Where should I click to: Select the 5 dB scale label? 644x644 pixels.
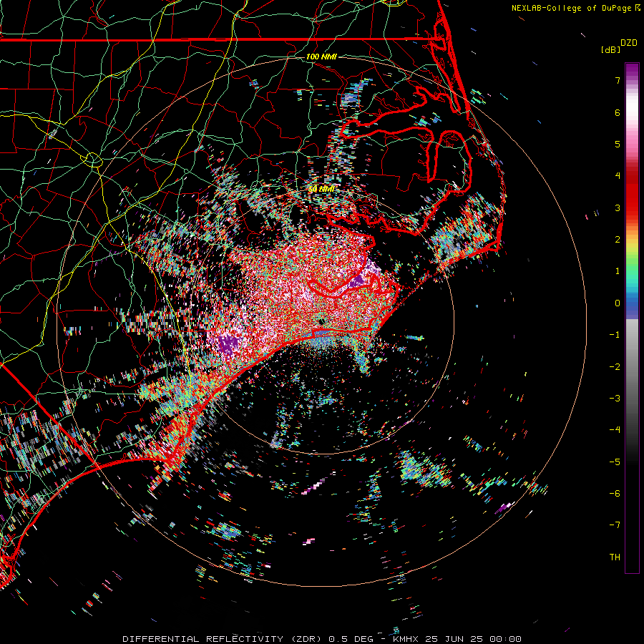tap(618, 144)
